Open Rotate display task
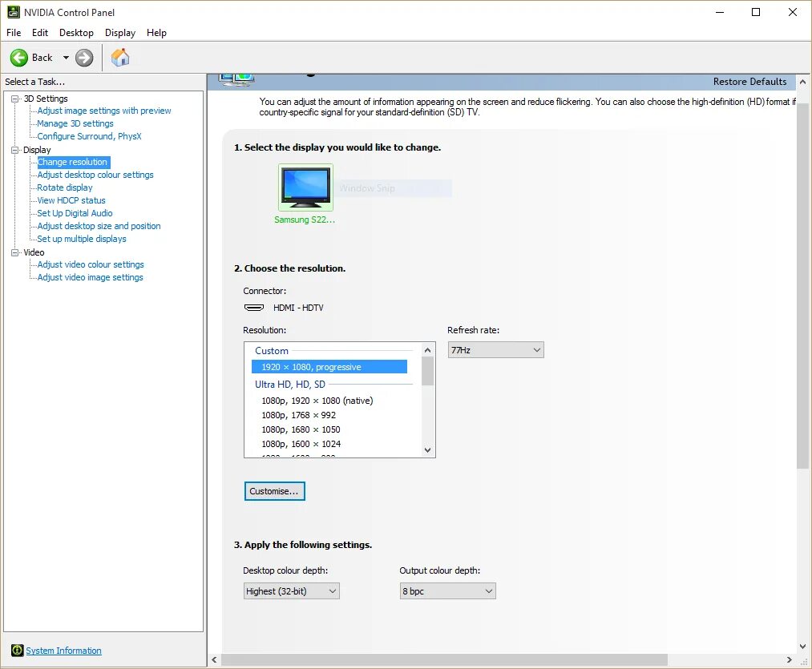812x669 pixels. click(65, 187)
